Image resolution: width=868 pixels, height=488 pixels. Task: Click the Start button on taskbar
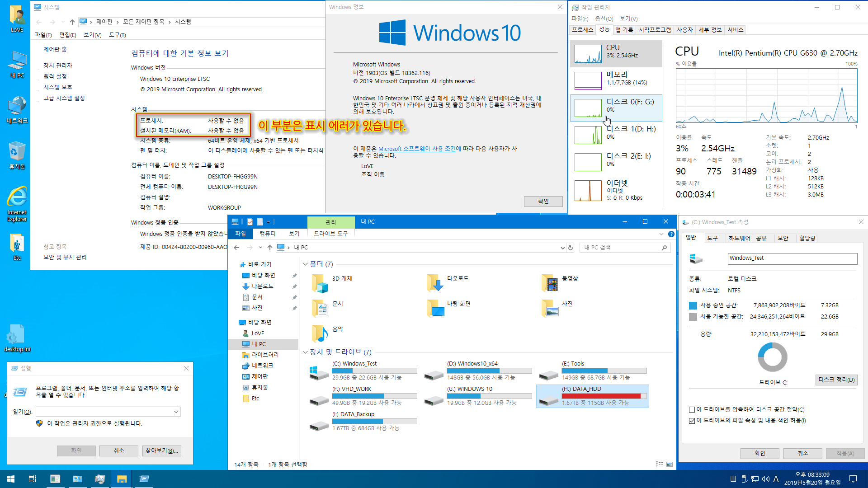[11, 479]
